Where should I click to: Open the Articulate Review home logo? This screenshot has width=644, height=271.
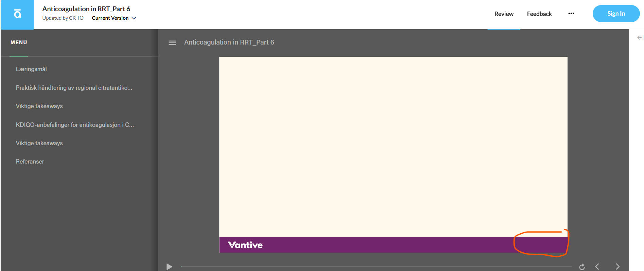click(x=17, y=14)
